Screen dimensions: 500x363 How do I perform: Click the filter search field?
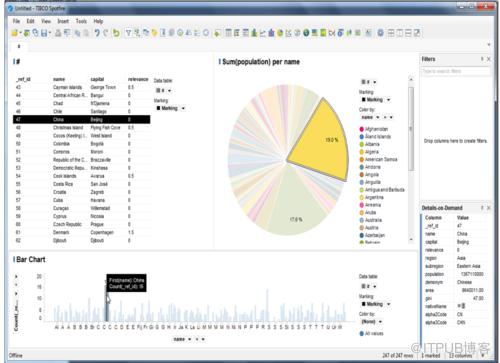click(x=455, y=71)
